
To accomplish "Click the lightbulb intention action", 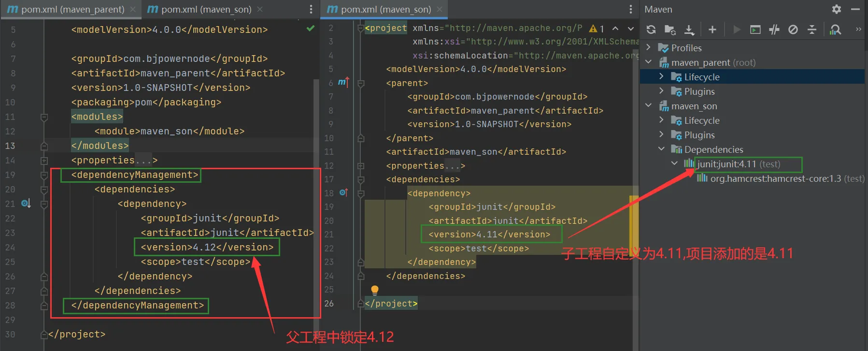I will pos(374,290).
